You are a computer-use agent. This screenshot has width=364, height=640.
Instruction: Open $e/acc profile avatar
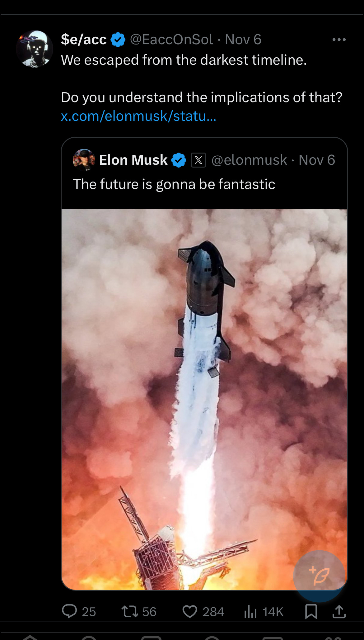pos(34,49)
